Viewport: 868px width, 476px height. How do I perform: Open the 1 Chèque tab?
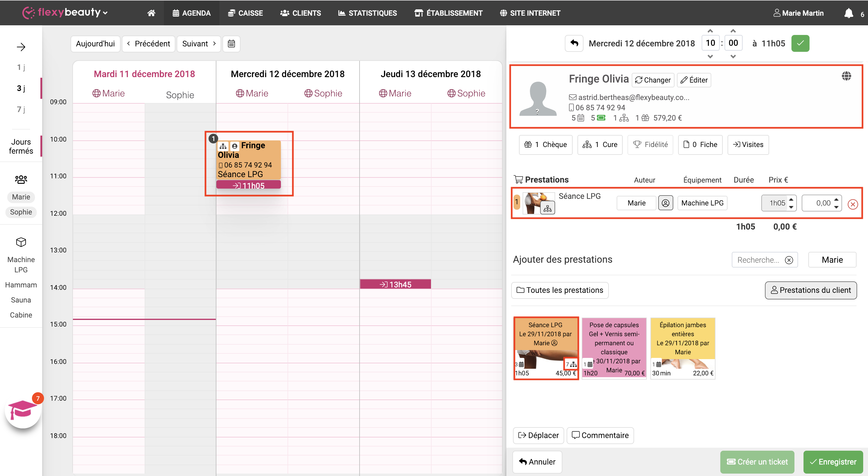pos(546,145)
